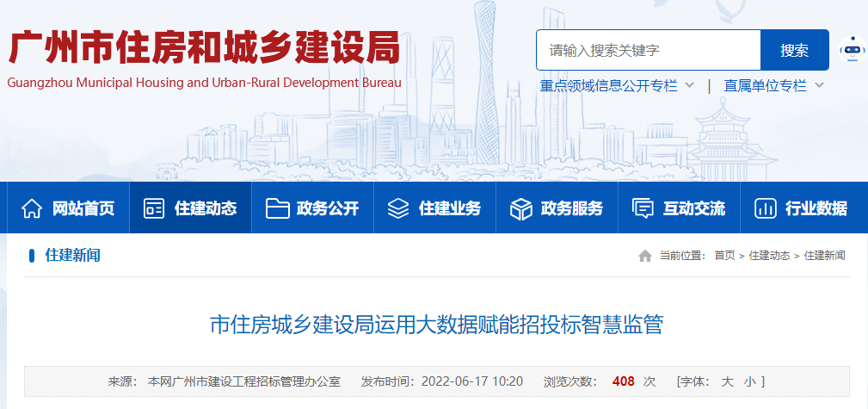This screenshot has width=868, height=409.
Task: Click the folder icon beside 政务公开
Action: pyautogui.click(x=277, y=208)
